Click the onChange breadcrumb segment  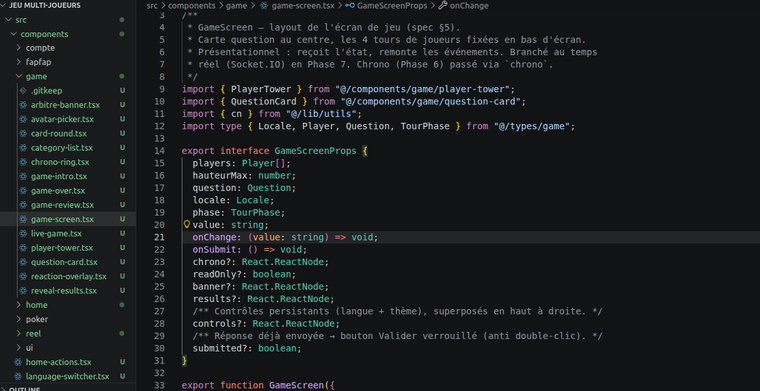(x=469, y=6)
